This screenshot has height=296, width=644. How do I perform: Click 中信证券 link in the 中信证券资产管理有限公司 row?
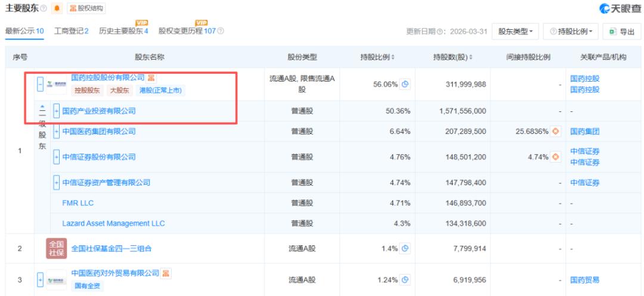tap(585, 182)
